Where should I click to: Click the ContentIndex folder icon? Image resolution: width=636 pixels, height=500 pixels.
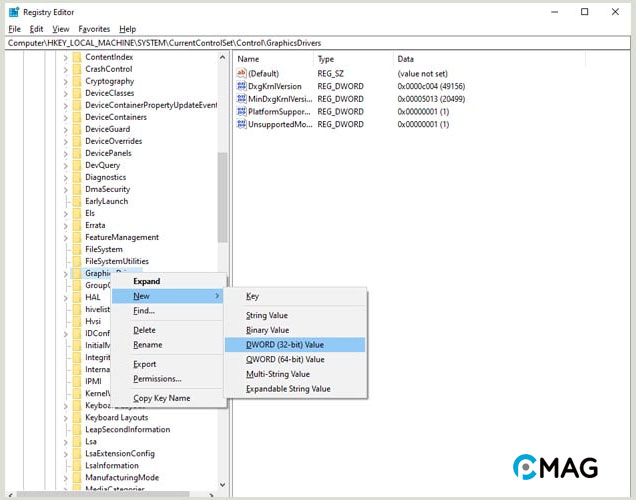pos(77,57)
